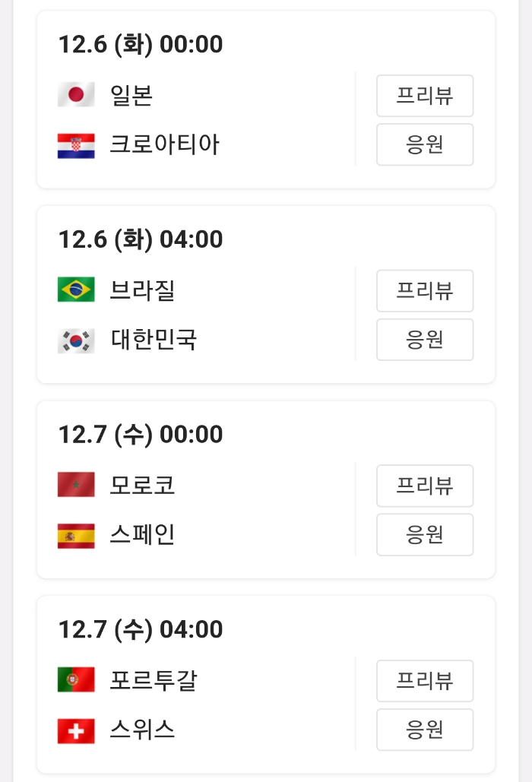Click the Croatia flag icon

point(75,144)
